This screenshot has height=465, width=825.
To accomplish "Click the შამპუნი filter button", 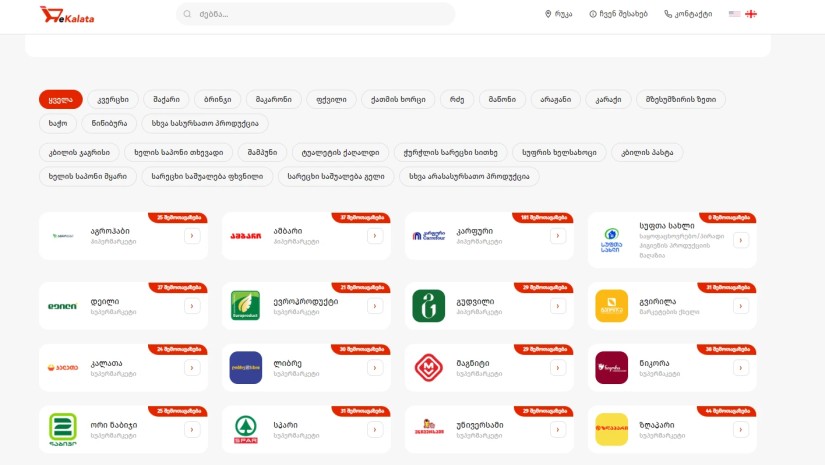I will tap(263, 153).
